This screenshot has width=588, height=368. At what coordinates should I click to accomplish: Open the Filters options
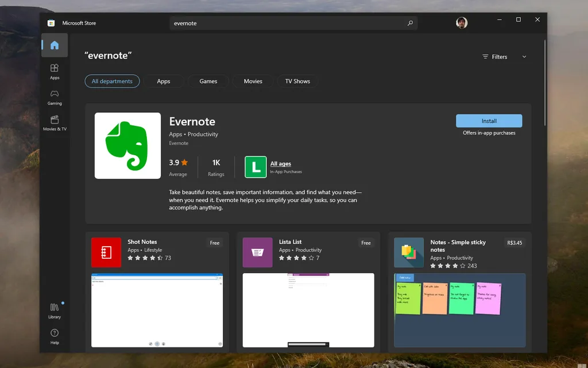coord(494,57)
